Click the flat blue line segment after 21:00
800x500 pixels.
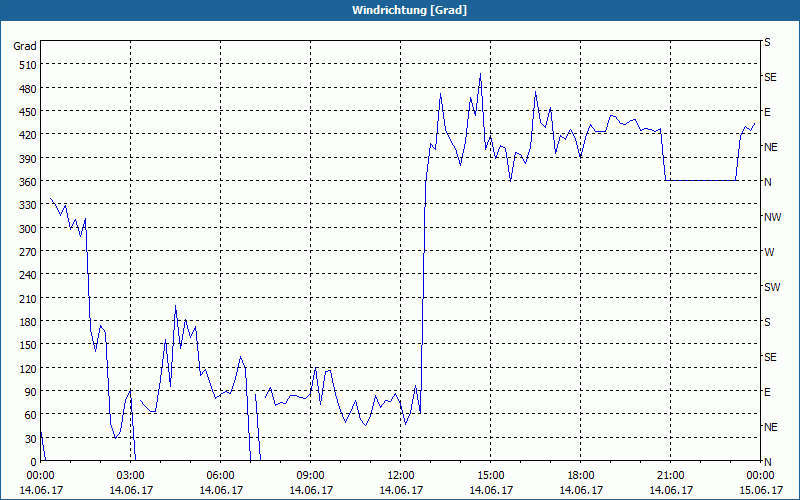(x=700, y=180)
